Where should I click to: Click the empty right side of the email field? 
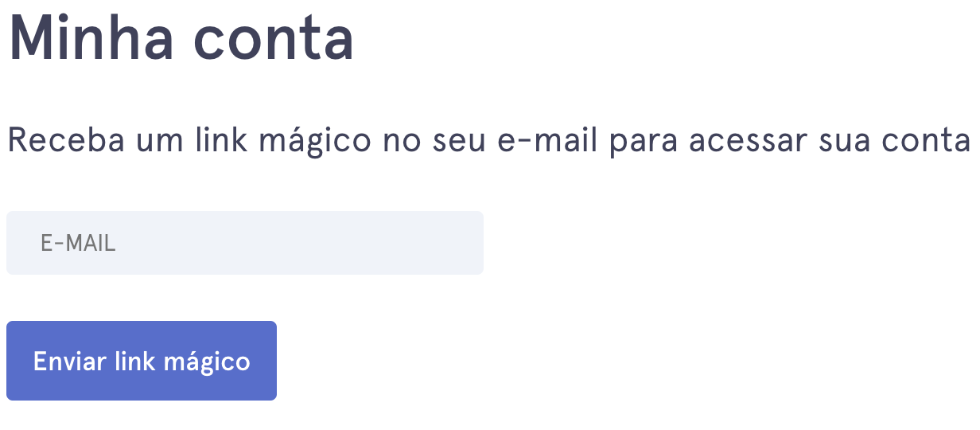tap(358, 243)
